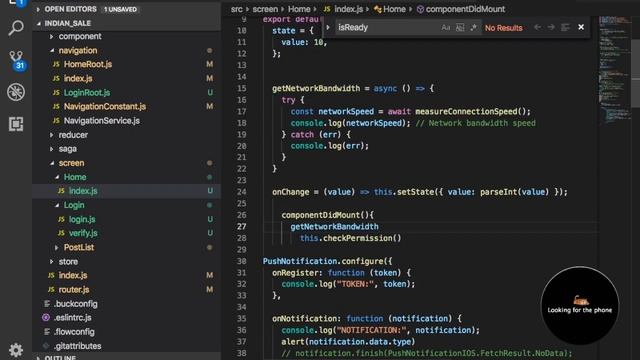640x360 pixels.
Task: Expand the store folder
Action: point(51,261)
